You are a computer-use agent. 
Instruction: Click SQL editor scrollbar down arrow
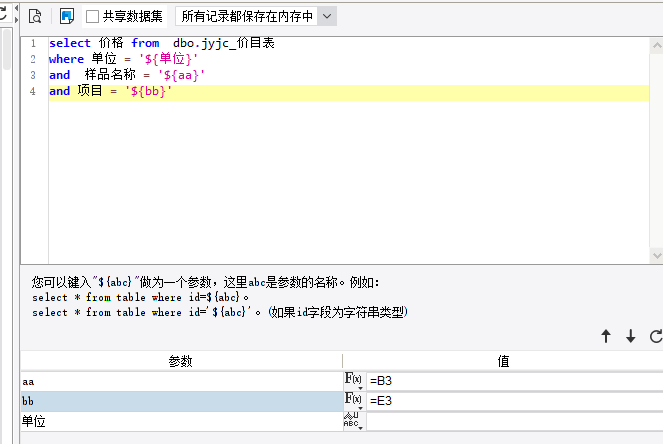[x=657, y=255]
